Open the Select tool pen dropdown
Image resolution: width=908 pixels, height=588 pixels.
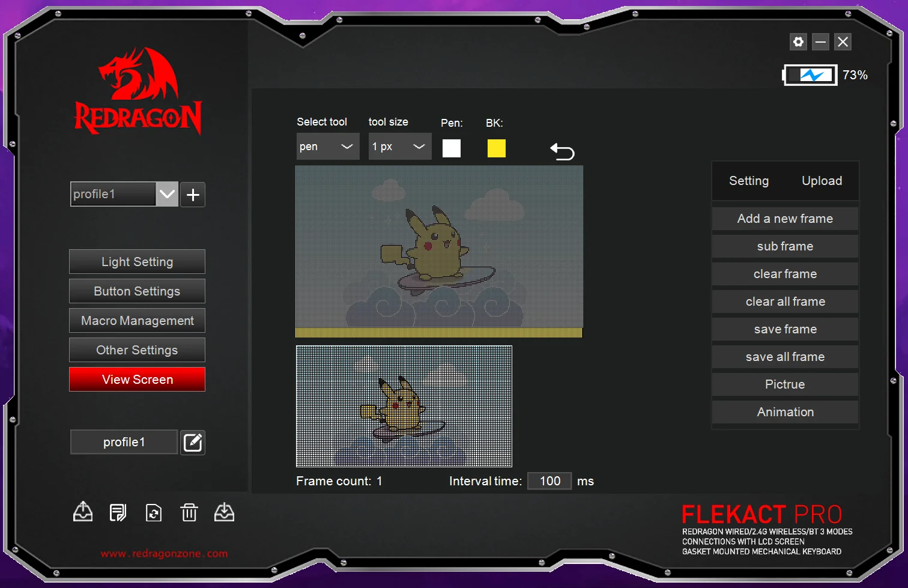coord(328,147)
